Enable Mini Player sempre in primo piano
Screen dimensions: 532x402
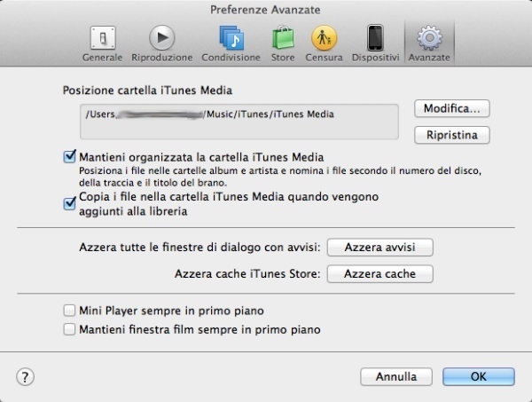(69, 311)
